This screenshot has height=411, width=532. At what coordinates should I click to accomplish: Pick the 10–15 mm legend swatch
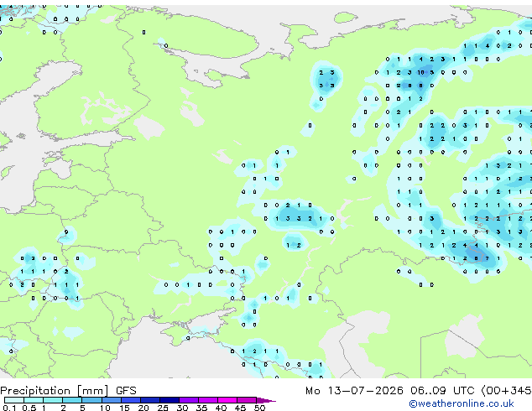click(111, 400)
